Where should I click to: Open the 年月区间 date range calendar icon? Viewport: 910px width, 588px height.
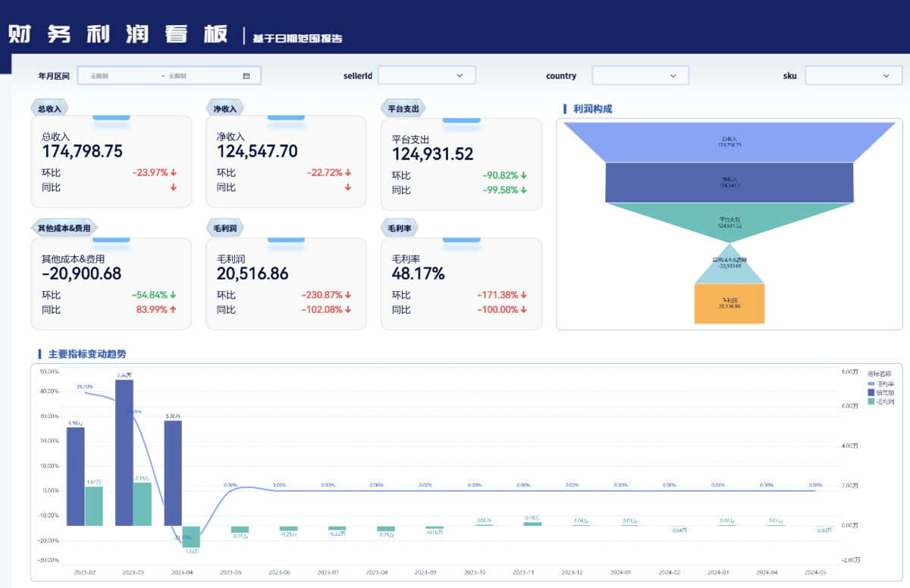[x=246, y=76]
